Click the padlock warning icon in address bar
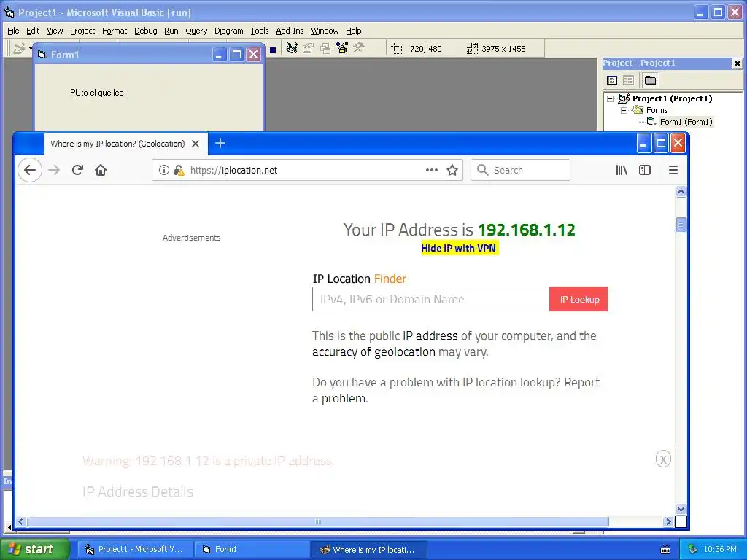 click(179, 170)
